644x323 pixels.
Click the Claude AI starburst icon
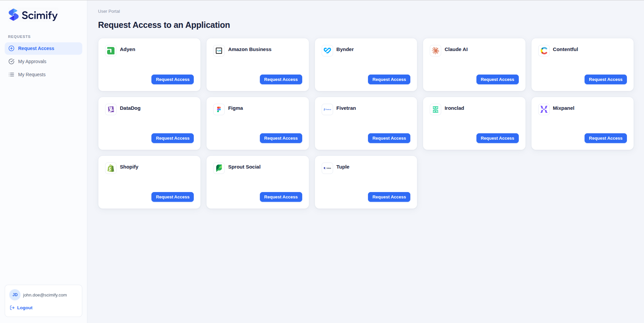click(435, 51)
